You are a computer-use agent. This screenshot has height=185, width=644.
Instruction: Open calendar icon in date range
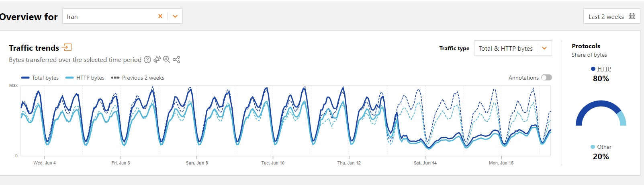[632, 16]
